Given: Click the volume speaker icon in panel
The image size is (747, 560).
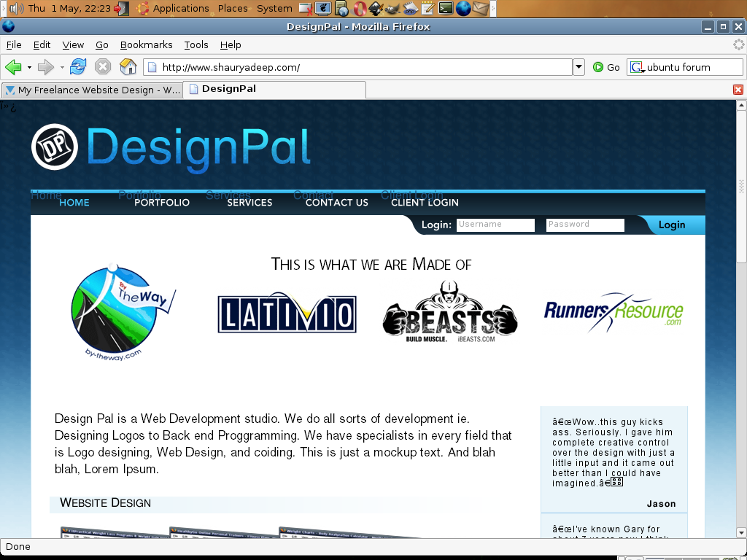Looking at the screenshot, I should point(17,9).
